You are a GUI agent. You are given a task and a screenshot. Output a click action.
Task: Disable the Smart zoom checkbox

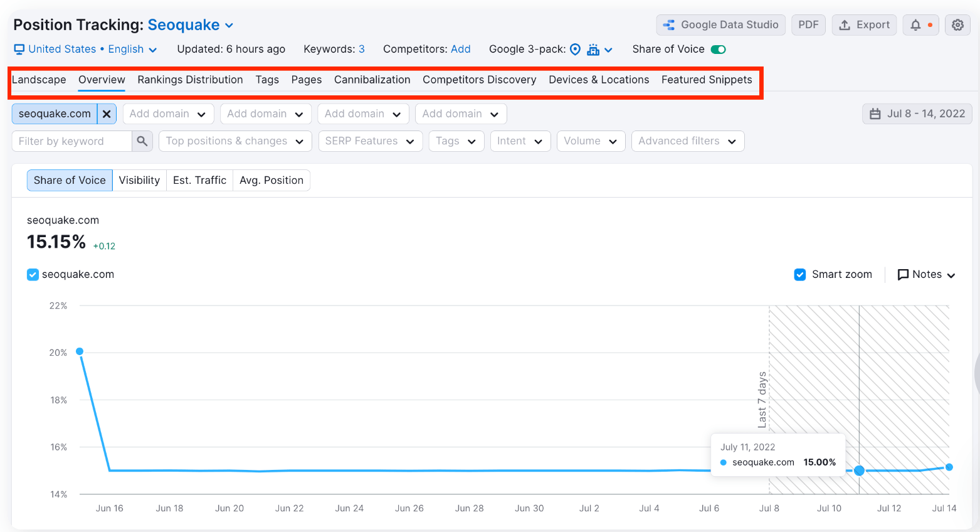pos(799,274)
